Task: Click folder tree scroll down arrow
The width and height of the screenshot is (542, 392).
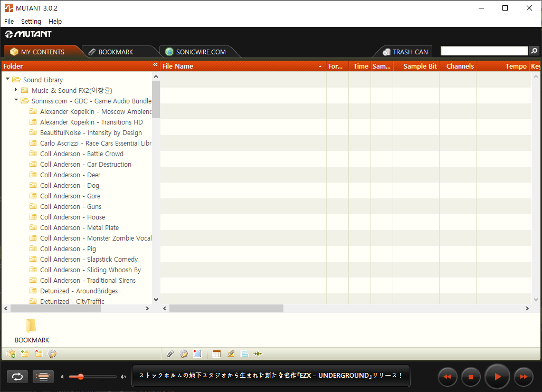Action: [156, 300]
